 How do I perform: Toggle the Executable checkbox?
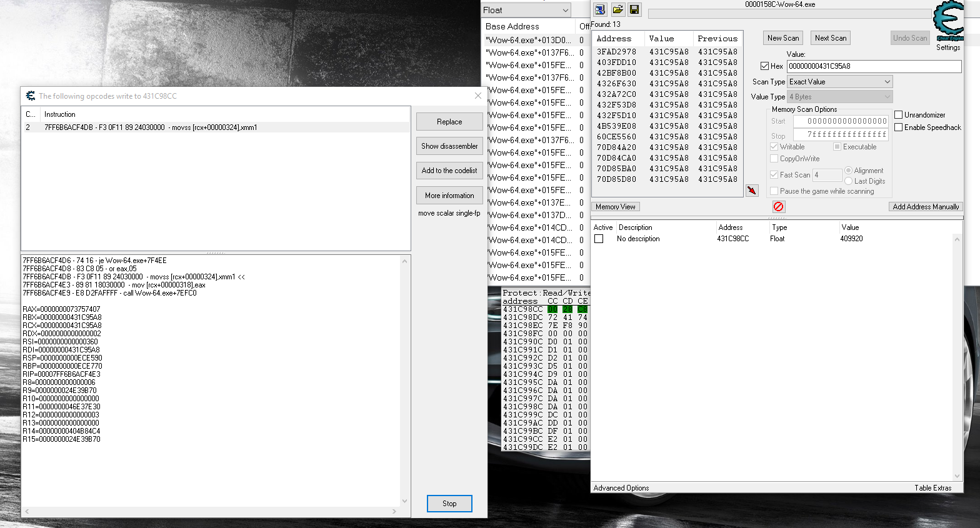(x=837, y=147)
